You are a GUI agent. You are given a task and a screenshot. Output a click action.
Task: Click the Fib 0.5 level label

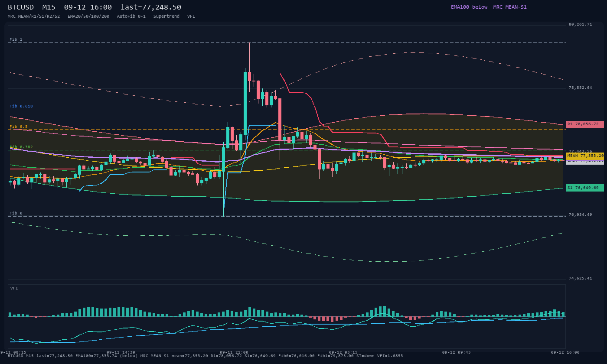[19, 127]
